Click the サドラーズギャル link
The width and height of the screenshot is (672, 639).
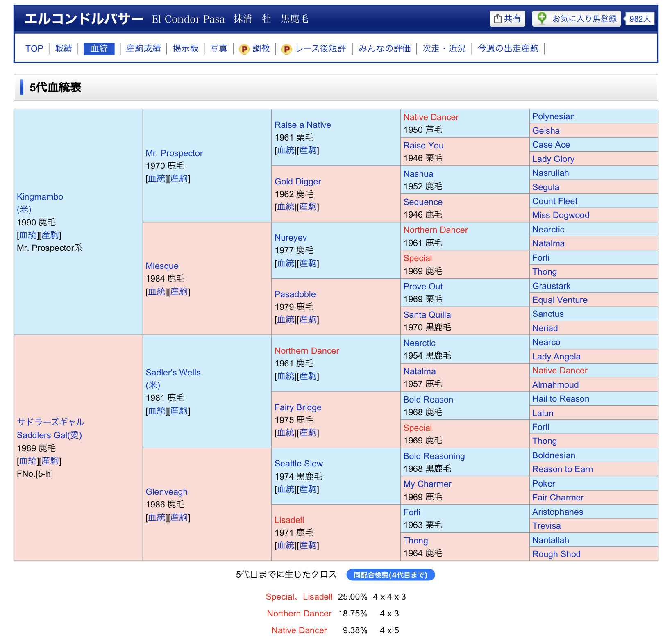point(50,422)
